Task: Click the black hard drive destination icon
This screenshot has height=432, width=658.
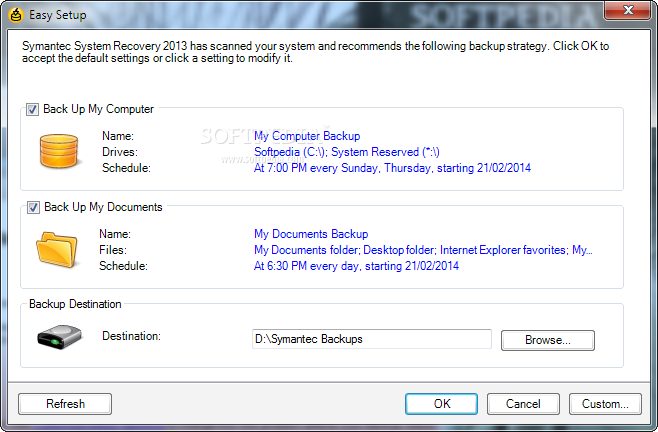Action: pos(59,337)
